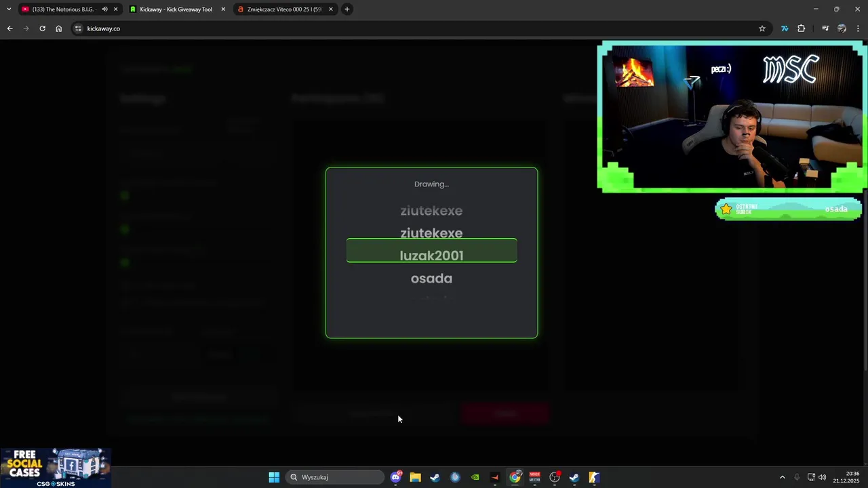Image resolution: width=868 pixels, height=488 pixels.
Task: Open Chrome from taskbar
Action: pyautogui.click(x=515, y=477)
